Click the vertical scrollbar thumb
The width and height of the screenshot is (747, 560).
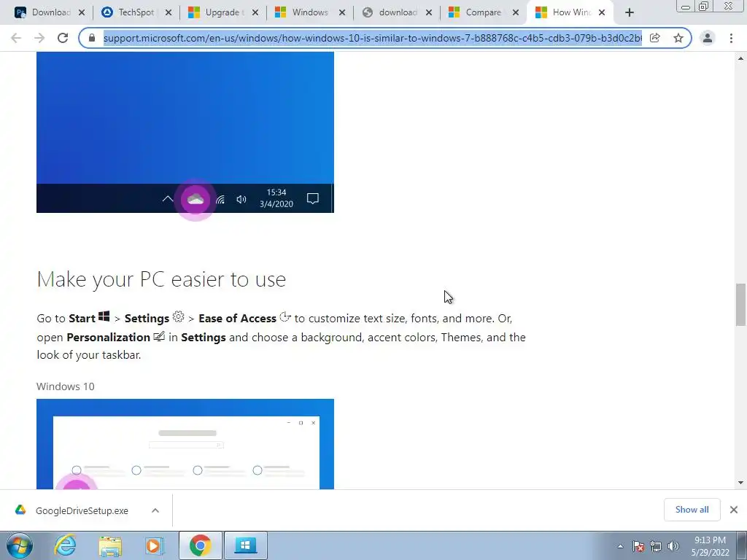click(x=740, y=305)
